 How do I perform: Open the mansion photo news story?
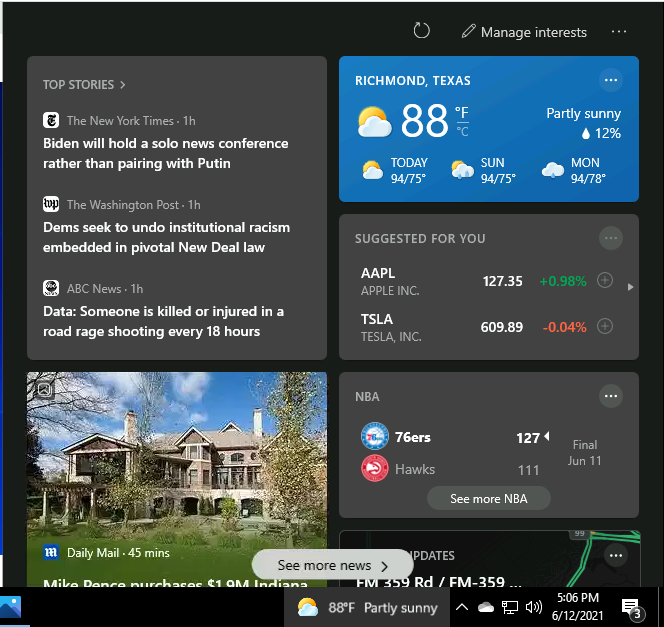177,479
